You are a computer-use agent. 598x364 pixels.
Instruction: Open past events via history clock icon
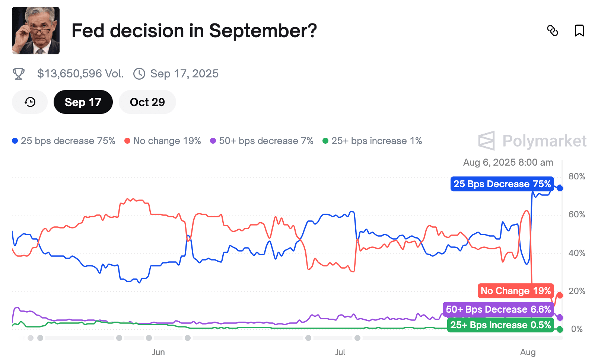coord(30,102)
